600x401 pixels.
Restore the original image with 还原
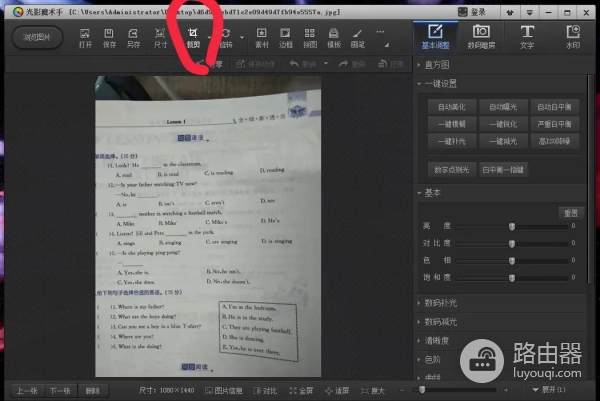click(x=391, y=64)
